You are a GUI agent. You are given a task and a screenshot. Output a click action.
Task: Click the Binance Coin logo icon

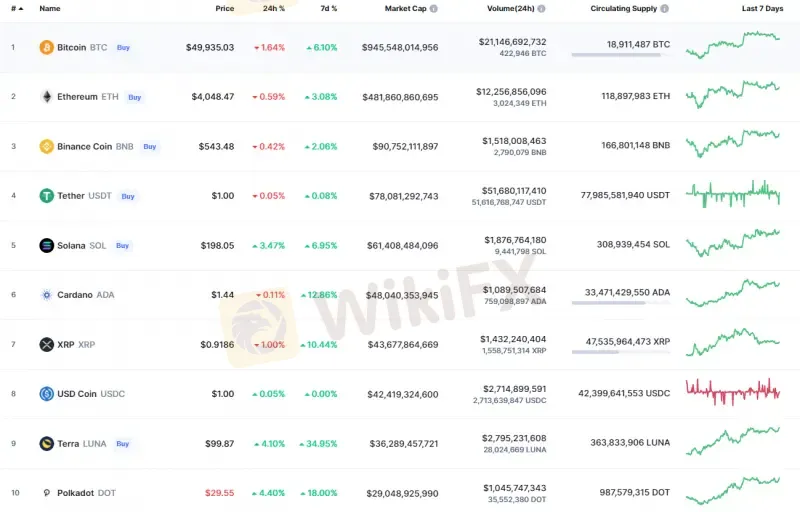tap(46, 146)
